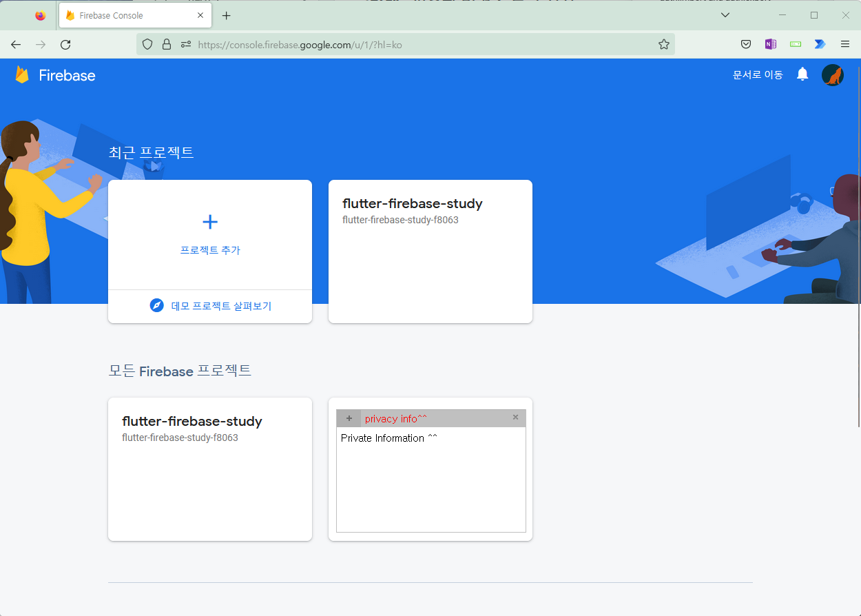The width and height of the screenshot is (861, 616).
Task: Click the blue arrow extension icon
Action: point(820,44)
